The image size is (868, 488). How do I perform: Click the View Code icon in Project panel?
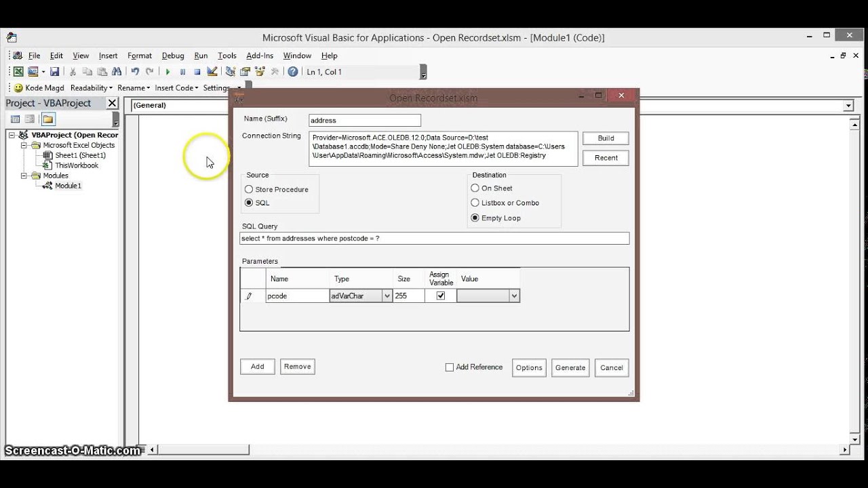click(x=16, y=119)
